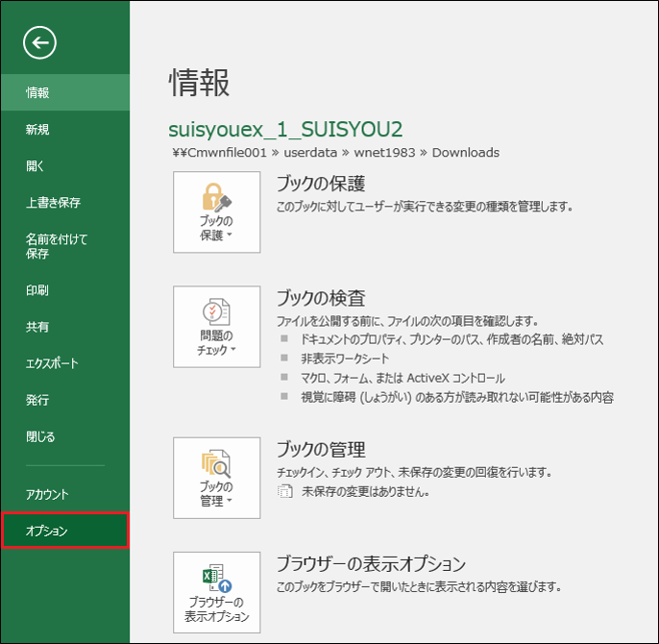The width and height of the screenshot is (659, 644).
Task: Select 新規 in the sidebar
Action: pyautogui.click(x=65, y=129)
